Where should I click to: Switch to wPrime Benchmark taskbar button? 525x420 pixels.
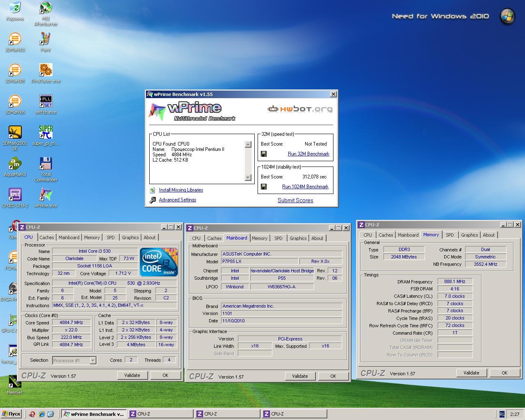[94, 414]
